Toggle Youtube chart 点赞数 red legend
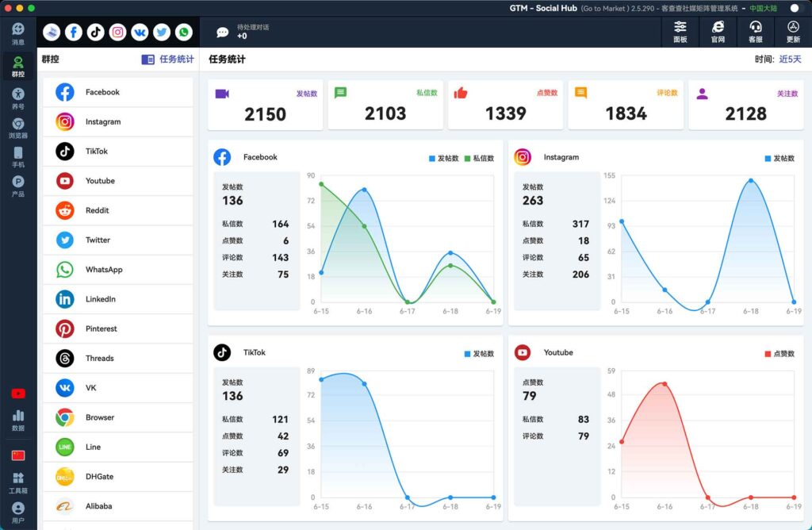Image resolution: width=812 pixels, height=530 pixels. (x=779, y=353)
